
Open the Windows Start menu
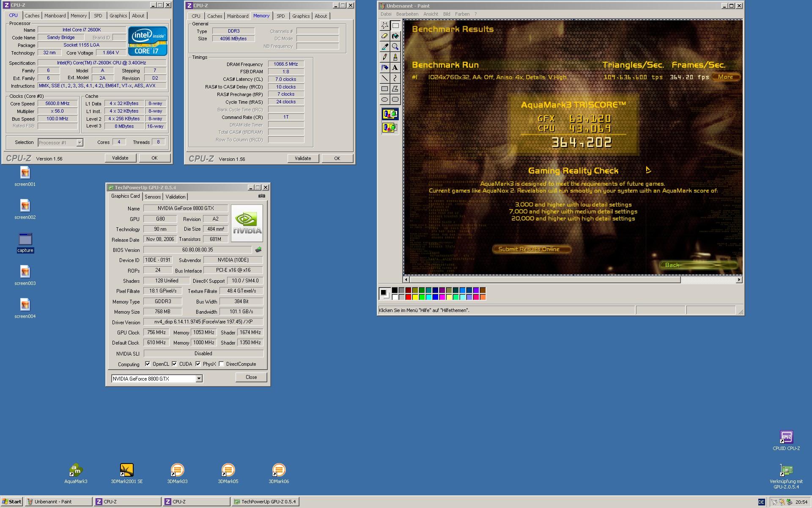coord(11,502)
